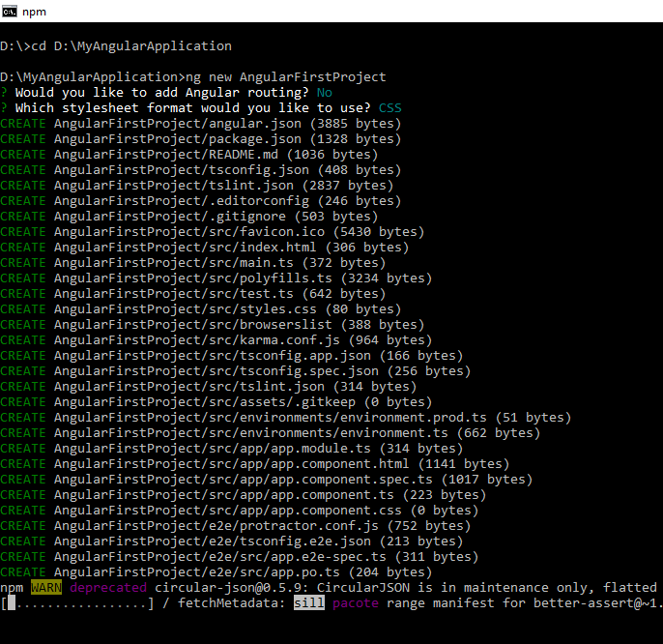Click the app.component.html (1141 bytes) line
This screenshot has height=644, width=663.
pyautogui.click(x=254, y=464)
